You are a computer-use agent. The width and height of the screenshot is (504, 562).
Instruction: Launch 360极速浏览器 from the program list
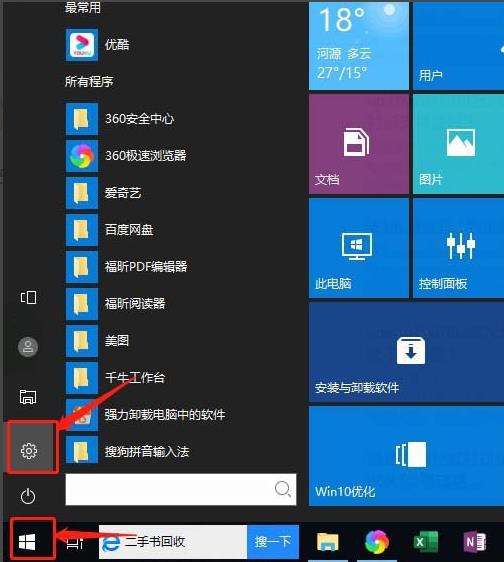pos(82,156)
